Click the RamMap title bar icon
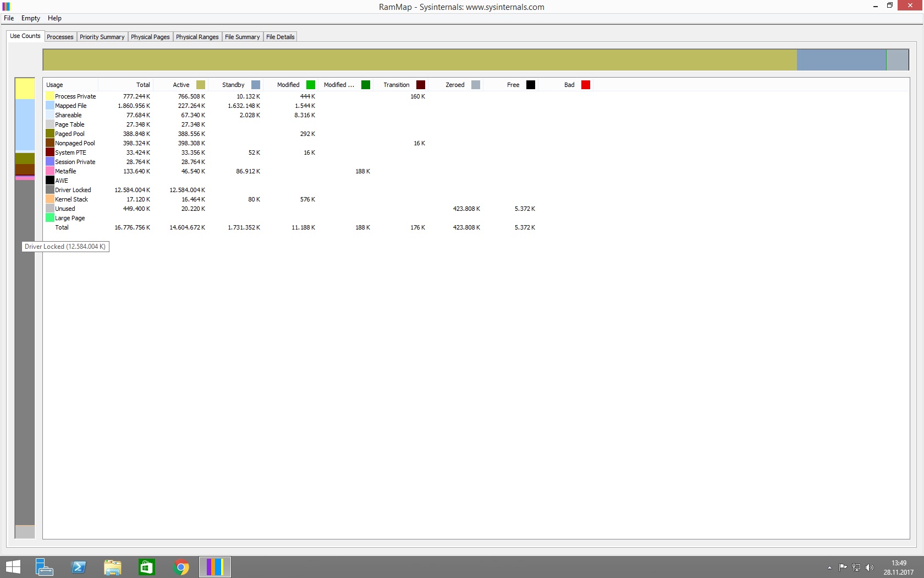 6,7
